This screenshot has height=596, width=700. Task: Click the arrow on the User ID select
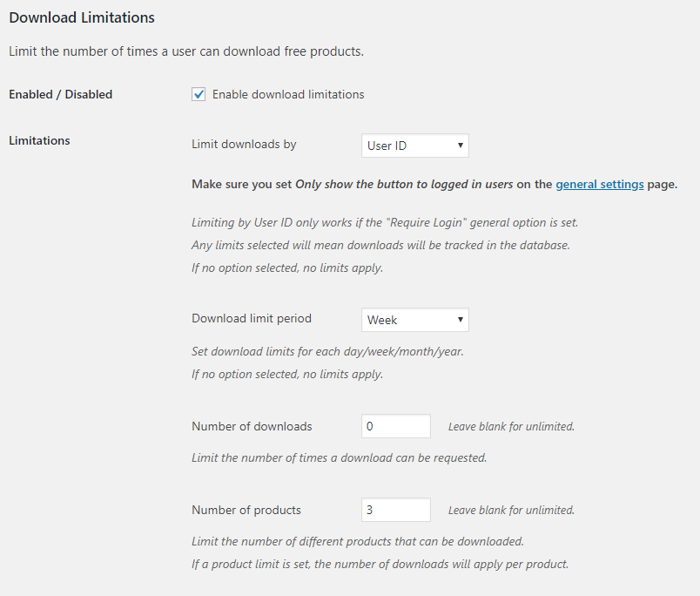[460, 146]
